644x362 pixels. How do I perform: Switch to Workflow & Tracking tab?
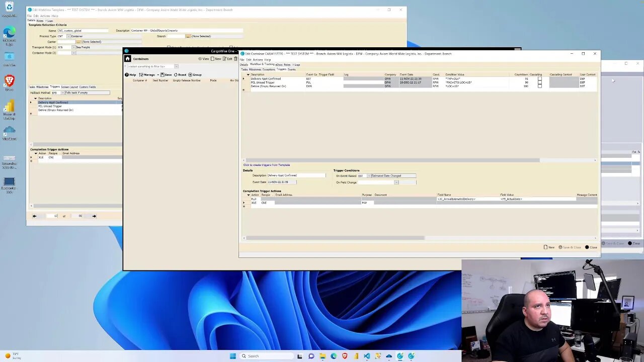(262, 64)
